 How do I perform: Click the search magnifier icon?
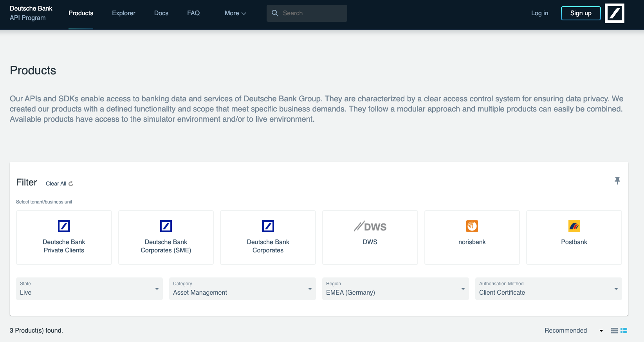point(275,13)
